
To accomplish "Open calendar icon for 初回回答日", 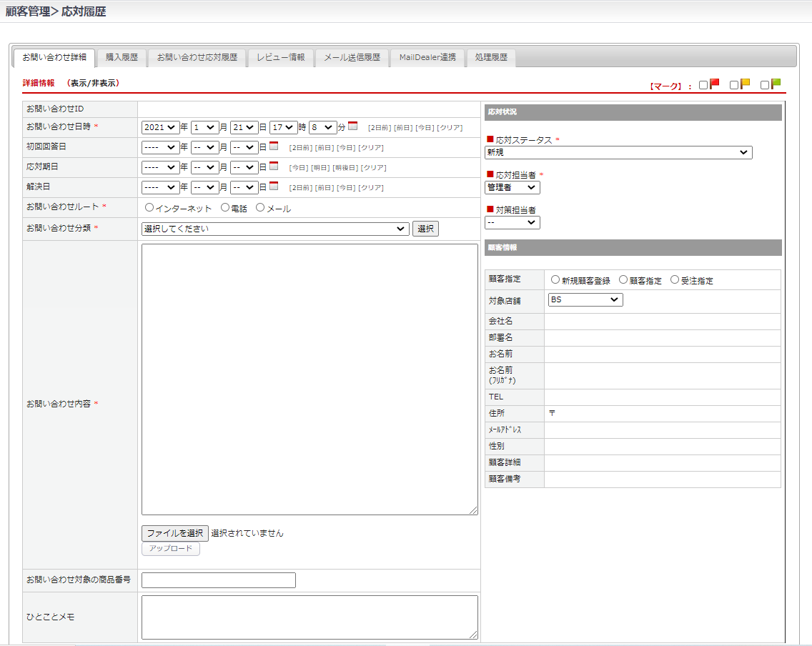I will pyautogui.click(x=274, y=146).
